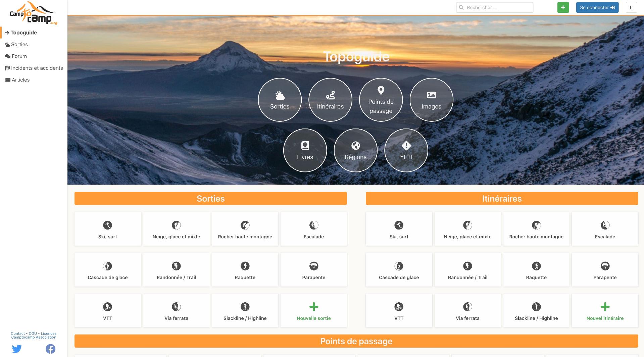Open Topoguide in the sidebar
644x357 pixels.
pos(34,33)
